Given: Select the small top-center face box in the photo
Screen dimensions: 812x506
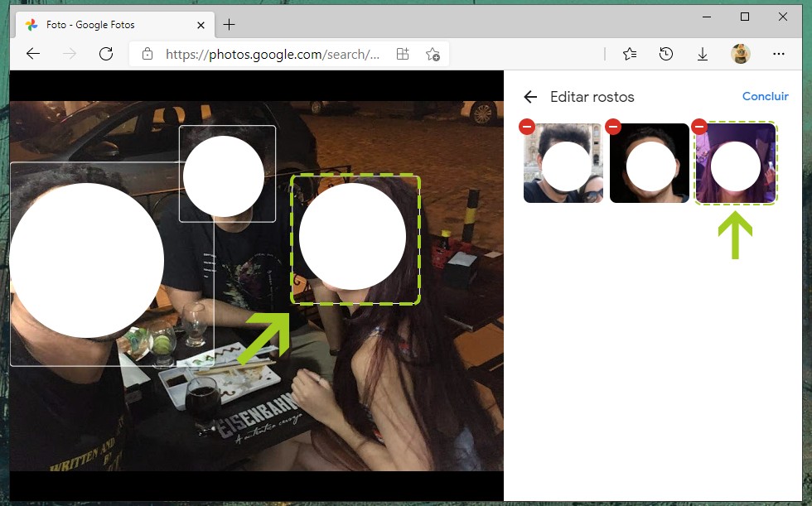Looking at the screenshot, I should [226, 174].
